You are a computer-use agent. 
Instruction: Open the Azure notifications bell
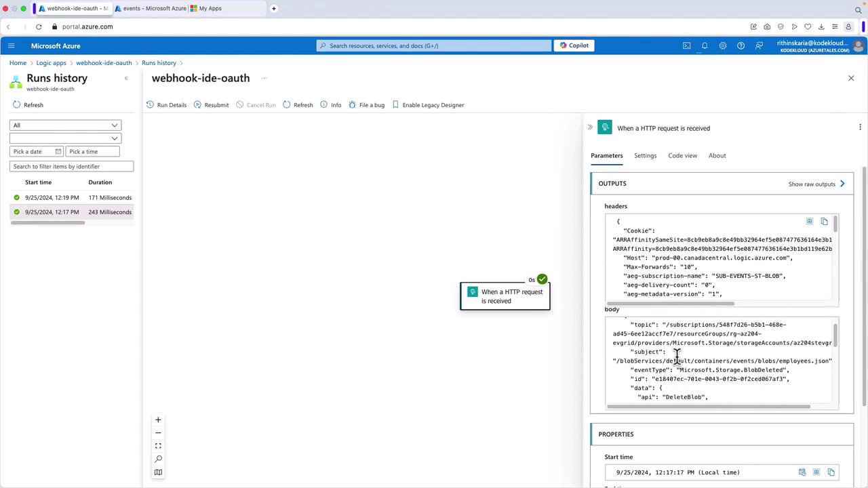pyautogui.click(x=705, y=45)
